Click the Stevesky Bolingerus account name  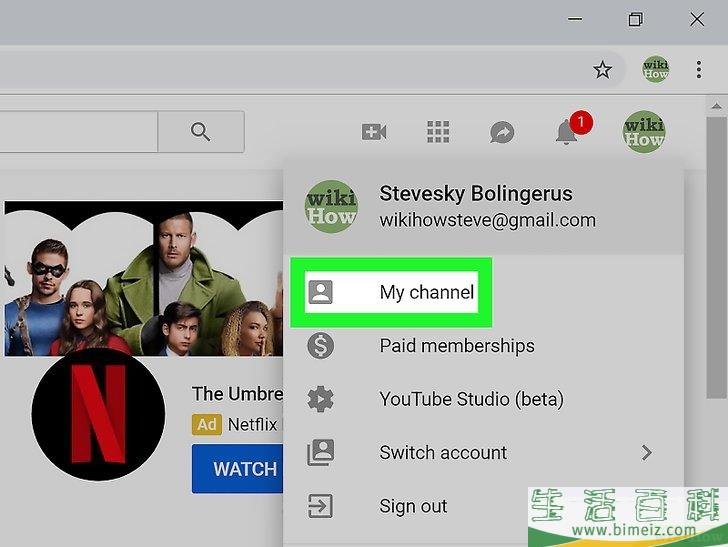point(476,194)
